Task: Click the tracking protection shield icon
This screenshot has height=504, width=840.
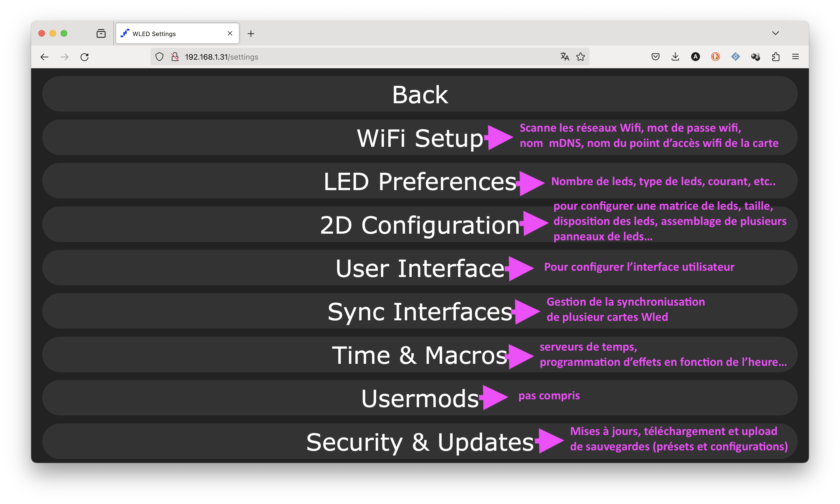Action: pos(159,57)
